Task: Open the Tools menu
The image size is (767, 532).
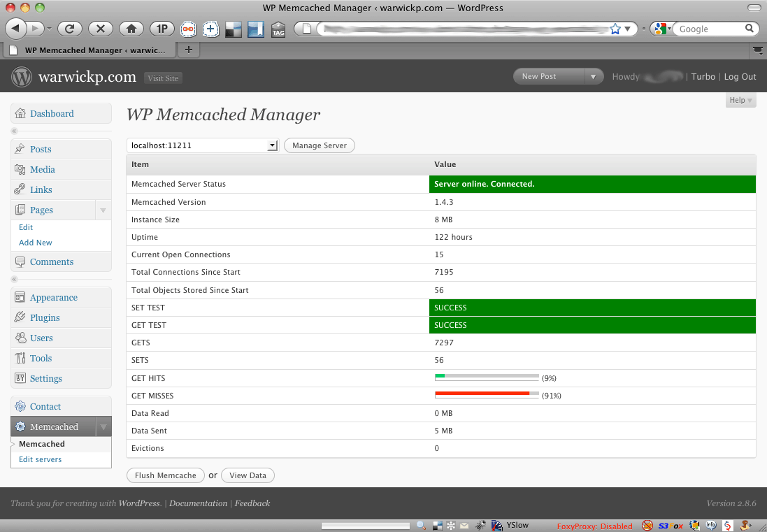Action: (x=41, y=358)
